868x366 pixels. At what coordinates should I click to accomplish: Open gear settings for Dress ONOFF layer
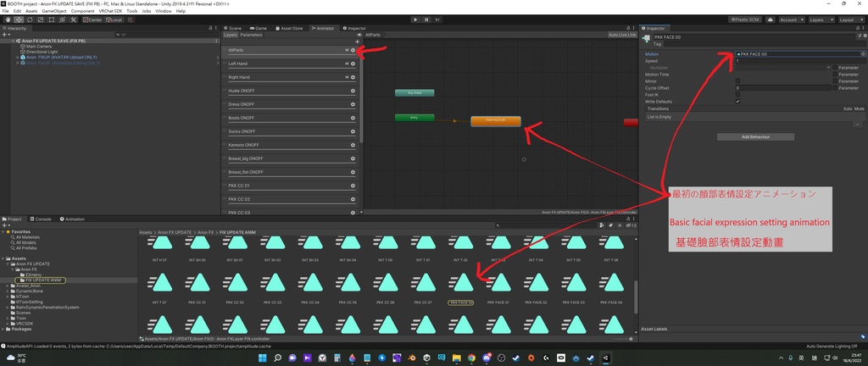[x=353, y=104]
